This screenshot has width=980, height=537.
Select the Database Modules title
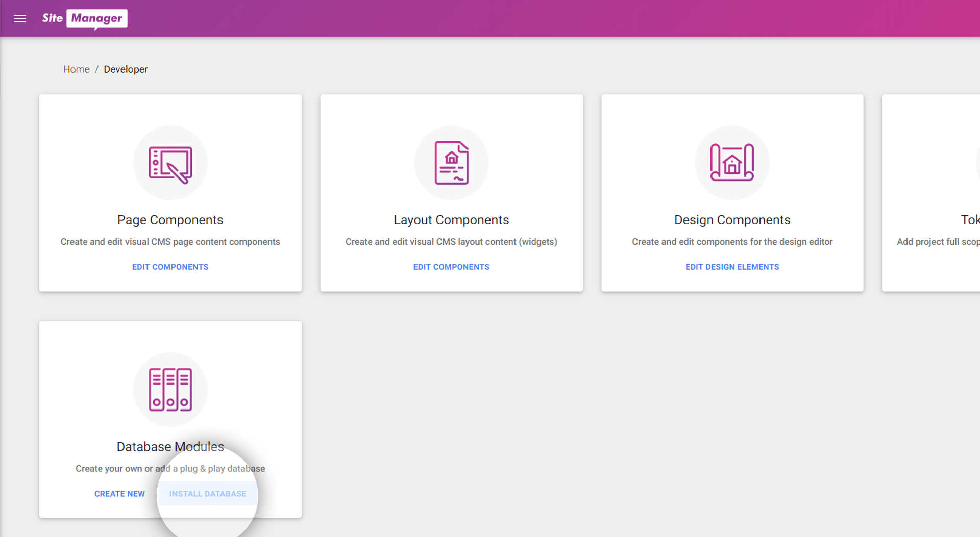pos(170,447)
